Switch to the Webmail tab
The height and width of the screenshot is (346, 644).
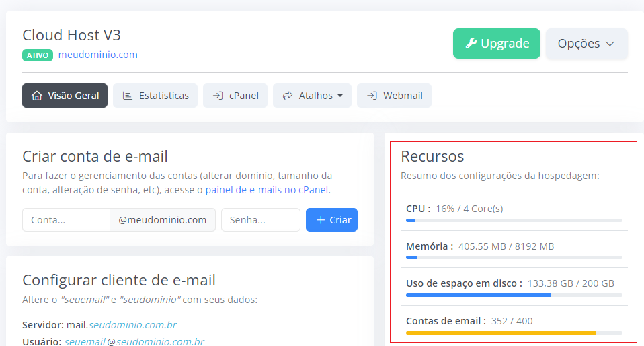pos(394,96)
